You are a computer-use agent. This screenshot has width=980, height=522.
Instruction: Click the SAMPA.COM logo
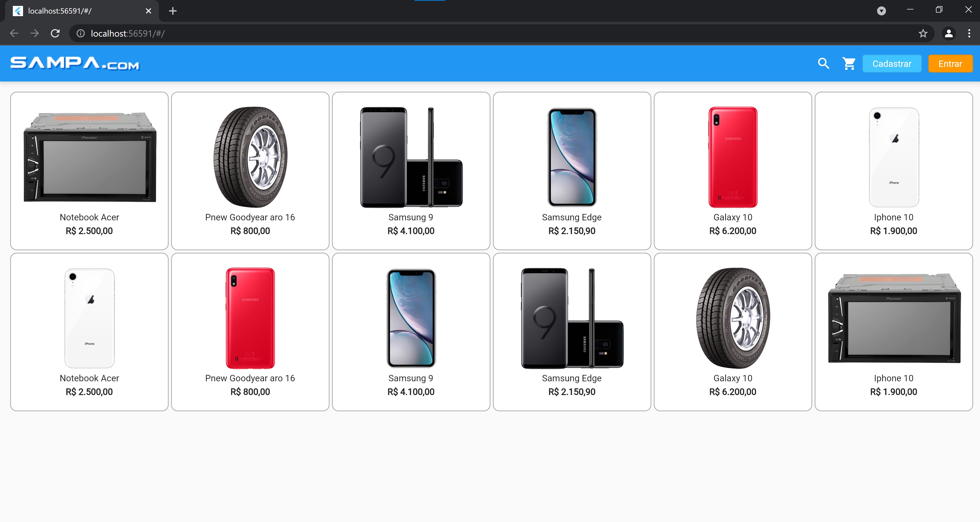(x=75, y=63)
